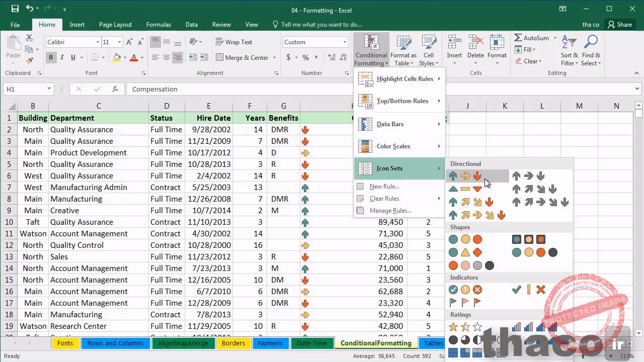This screenshot has width=644, height=362.
Task: Open the Sort & Filter dropdown
Action: pyautogui.click(x=570, y=50)
